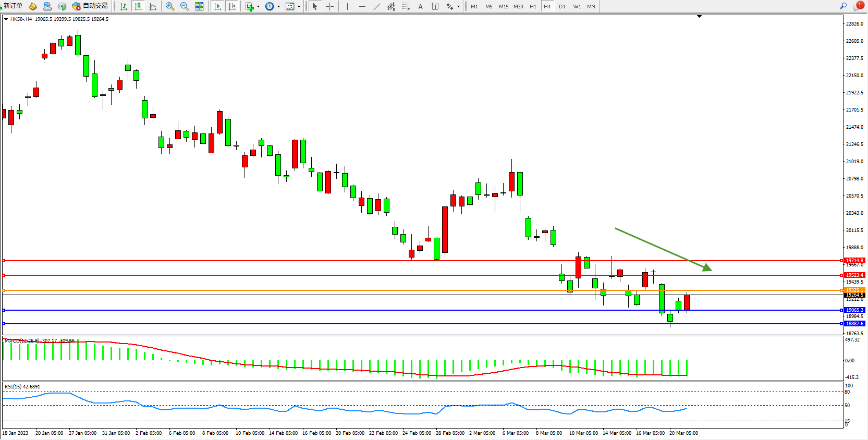Select the crosshair tool
The width and height of the screenshot is (868, 440).
pyautogui.click(x=329, y=7)
